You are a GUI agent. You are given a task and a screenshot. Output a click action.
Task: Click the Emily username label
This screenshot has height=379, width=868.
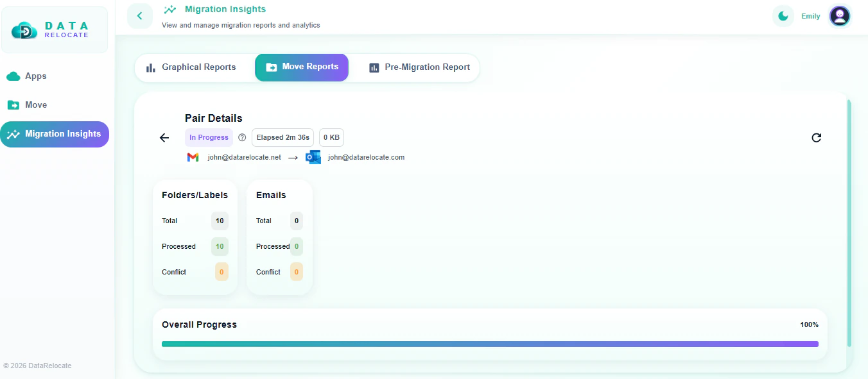pyautogui.click(x=811, y=17)
